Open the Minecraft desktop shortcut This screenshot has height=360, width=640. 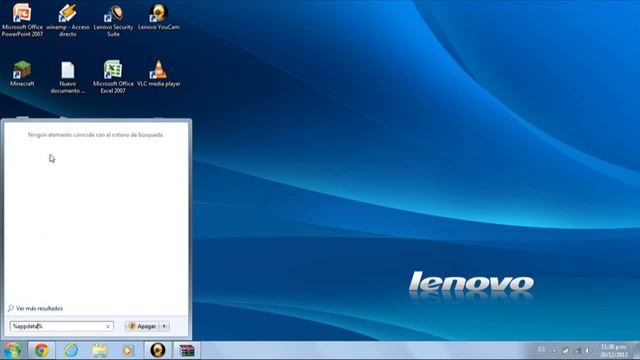22,73
